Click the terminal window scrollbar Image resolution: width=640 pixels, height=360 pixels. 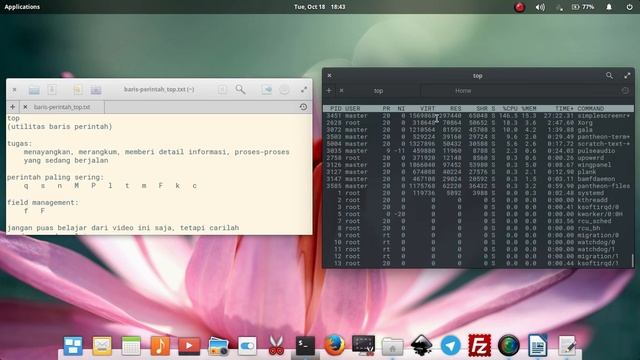pos(633,260)
